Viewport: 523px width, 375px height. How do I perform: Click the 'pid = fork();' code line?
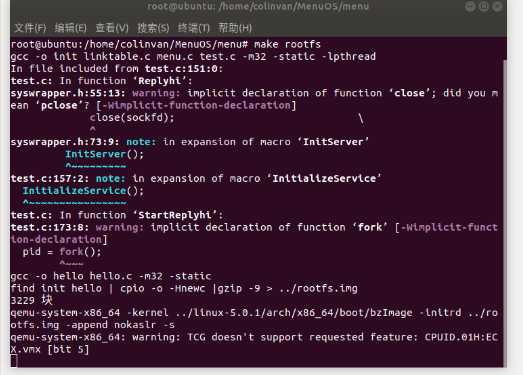(x=62, y=252)
